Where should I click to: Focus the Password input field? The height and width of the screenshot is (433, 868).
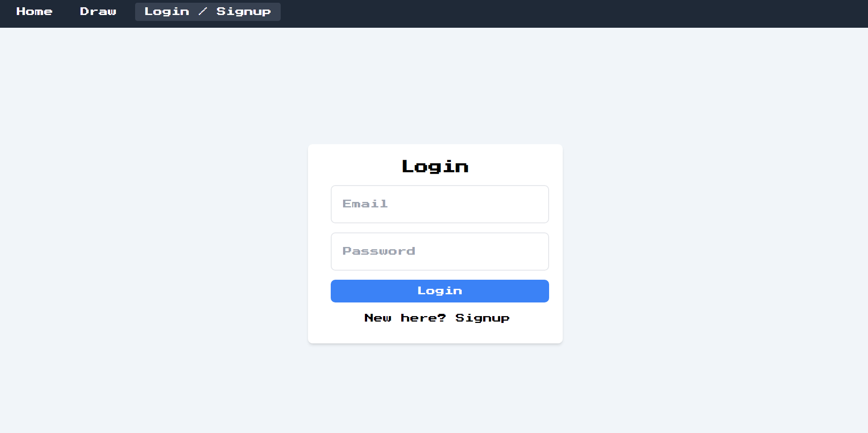click(x=439, y=252)
